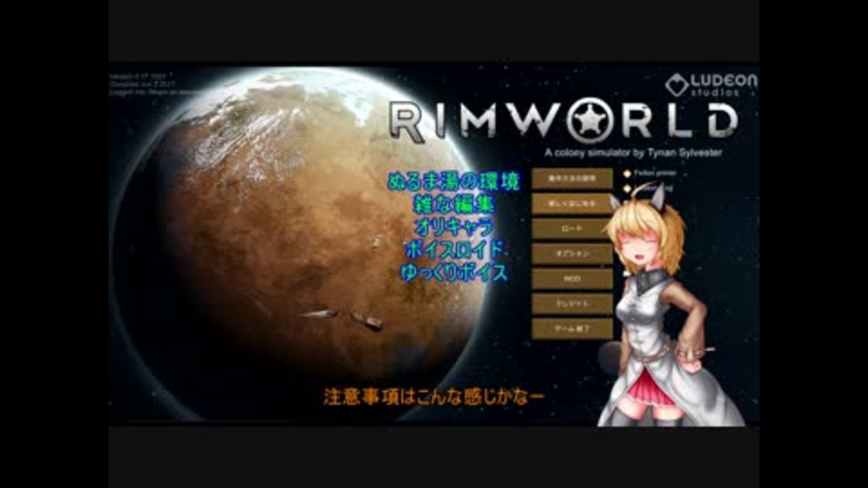This screenshot has height=488, width=868.
Task: Click the subtitle text 注意事項はこんな感じかなー
Action: pos(433,397)
